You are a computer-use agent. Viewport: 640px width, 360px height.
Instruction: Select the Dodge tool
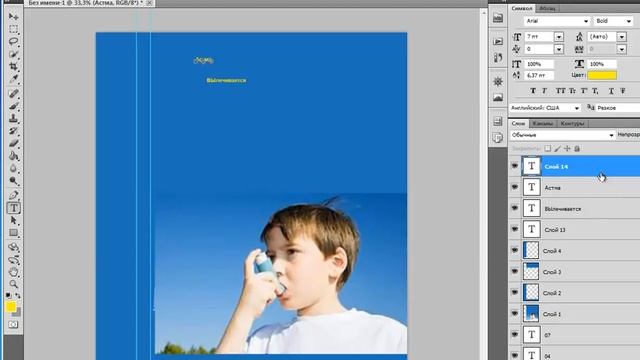coord(13,180)
